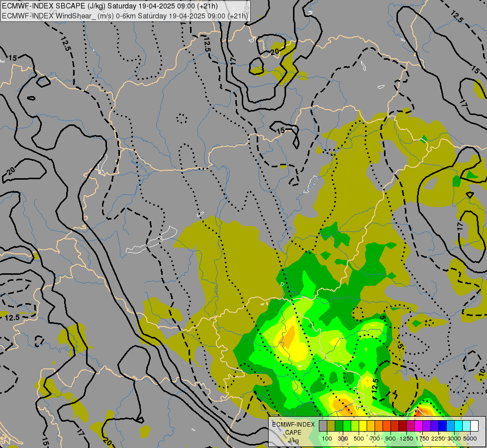487x448 pixels.
Task: Click the 700 value in the legend
Action: (x=375, y=439)
